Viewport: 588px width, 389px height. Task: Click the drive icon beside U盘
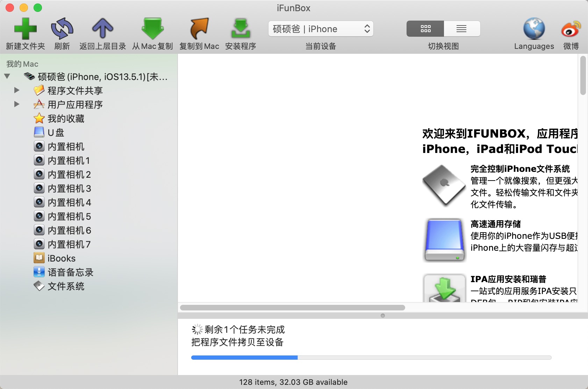point(39,132)
